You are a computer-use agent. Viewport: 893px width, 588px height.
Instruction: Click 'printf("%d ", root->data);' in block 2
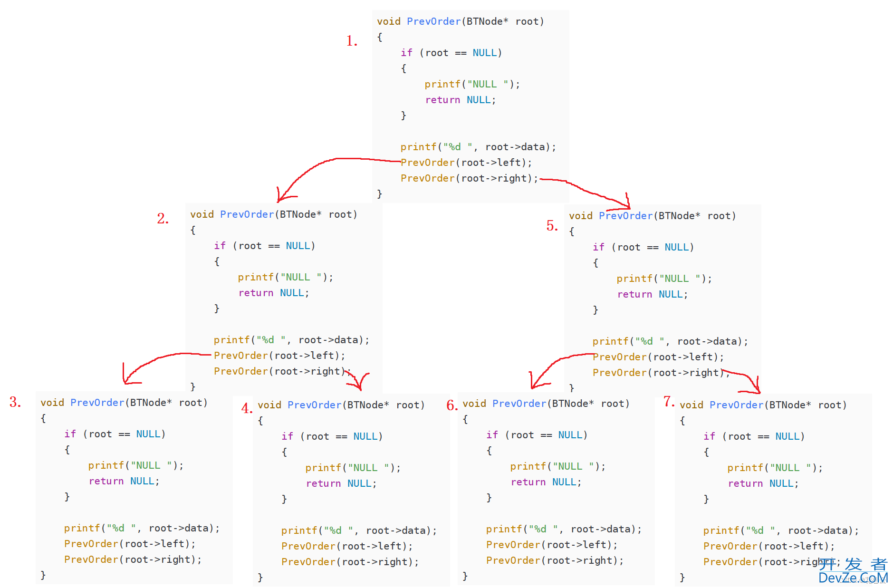coord(291,340)
